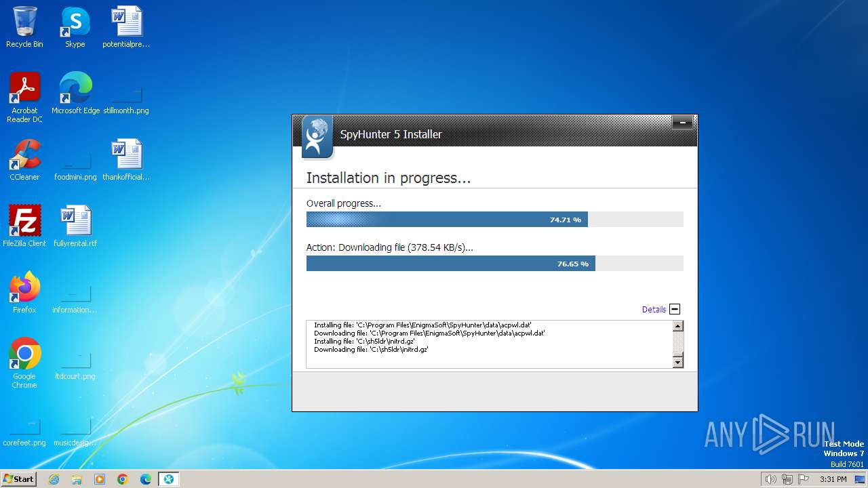Open Acrobat Reader DC desktop shortcut

tap(24, 98)
